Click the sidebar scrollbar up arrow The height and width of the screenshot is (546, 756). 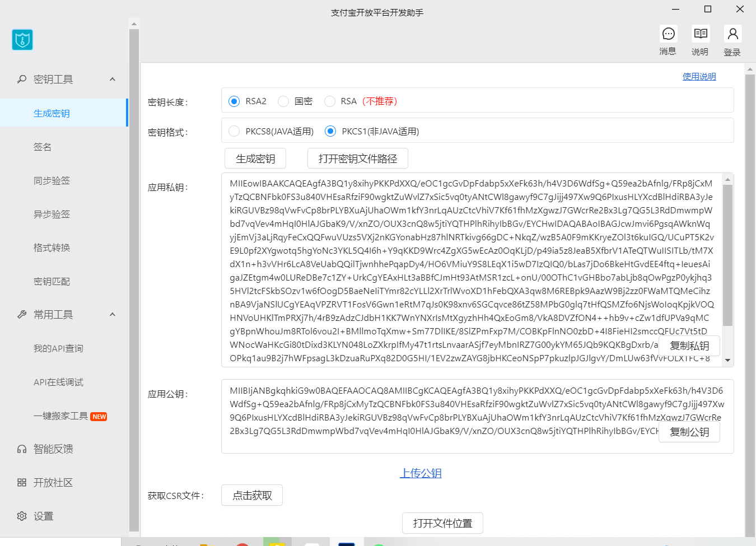click(134, 24)
